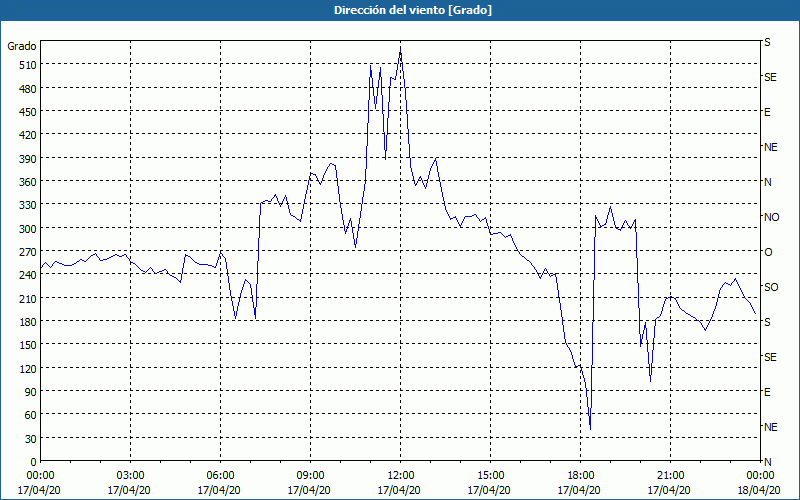Click the 18:00 time label
Viewport: 800px width, 500px height.
[x=581, y=476]
